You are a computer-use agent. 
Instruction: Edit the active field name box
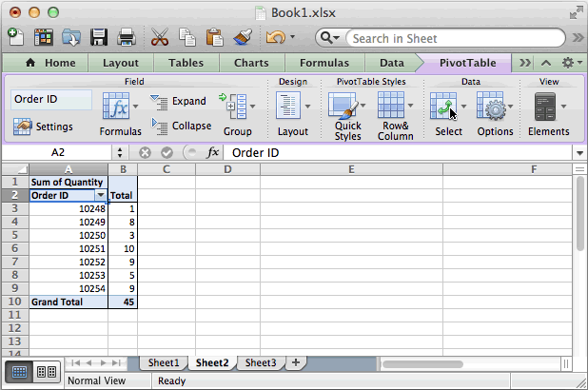(51, 99)
